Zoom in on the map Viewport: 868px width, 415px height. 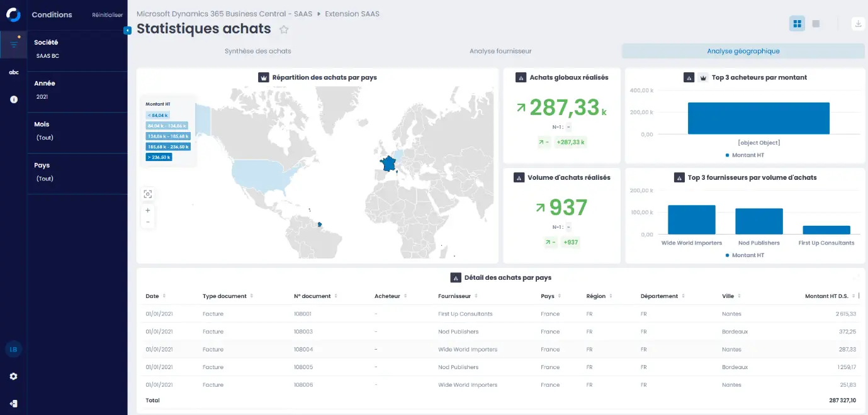(x=148, y=211)
